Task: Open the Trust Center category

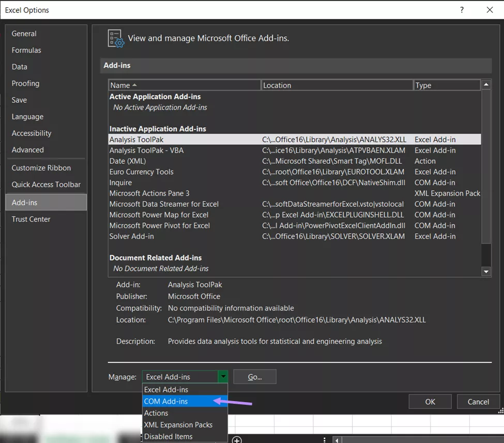Action: [x=31, y=219]
